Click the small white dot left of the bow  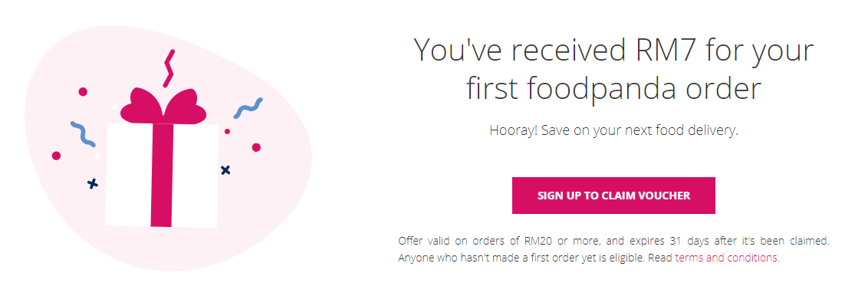[115, 107]
